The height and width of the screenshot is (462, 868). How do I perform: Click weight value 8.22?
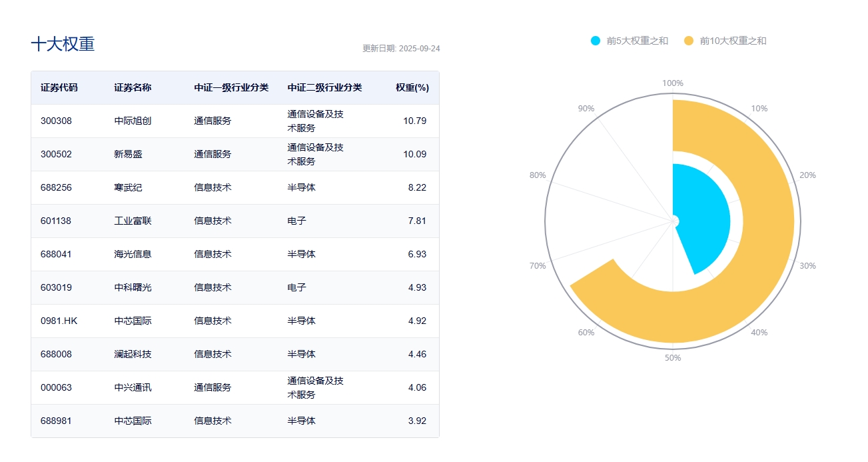[417, 187]
